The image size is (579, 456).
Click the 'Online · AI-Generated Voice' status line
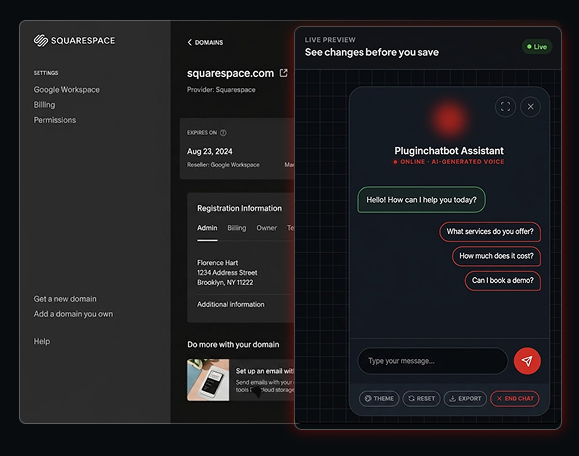tap(449, 162)
